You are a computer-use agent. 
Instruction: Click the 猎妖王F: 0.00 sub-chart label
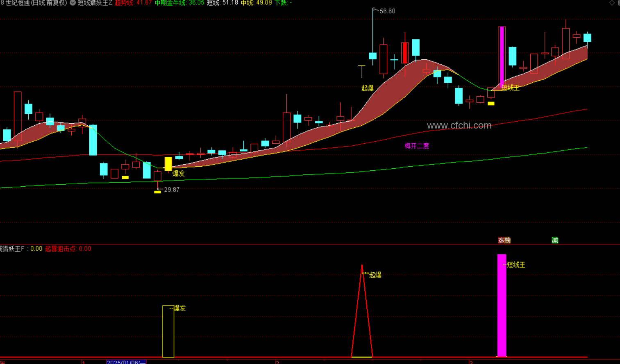point(21,249)
